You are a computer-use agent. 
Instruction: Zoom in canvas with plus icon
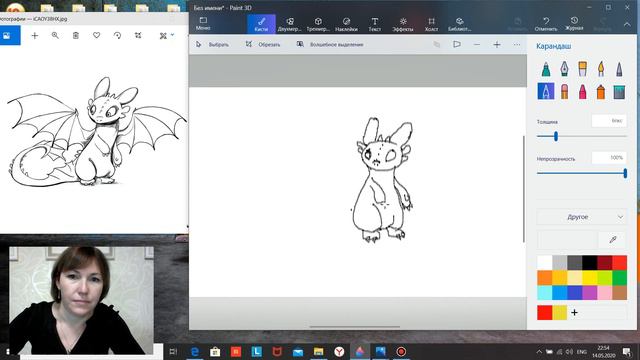[x=497, y=44]
